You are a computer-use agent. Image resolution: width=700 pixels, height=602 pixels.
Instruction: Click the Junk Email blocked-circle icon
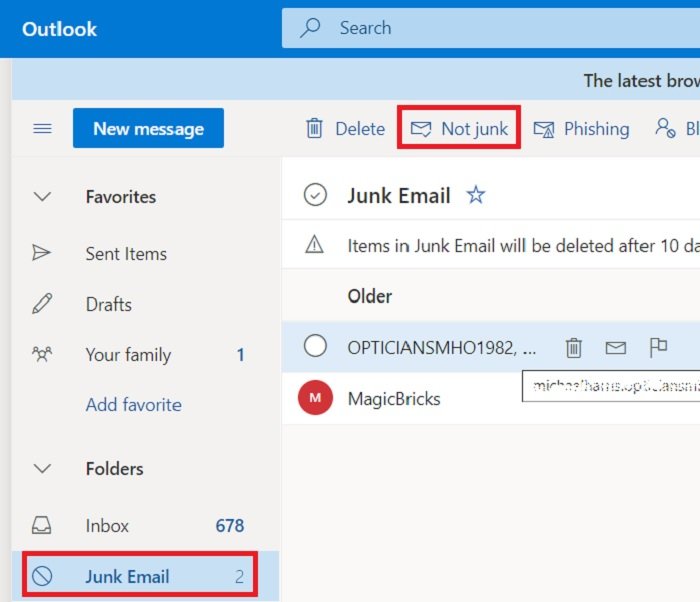pos(42,576)
